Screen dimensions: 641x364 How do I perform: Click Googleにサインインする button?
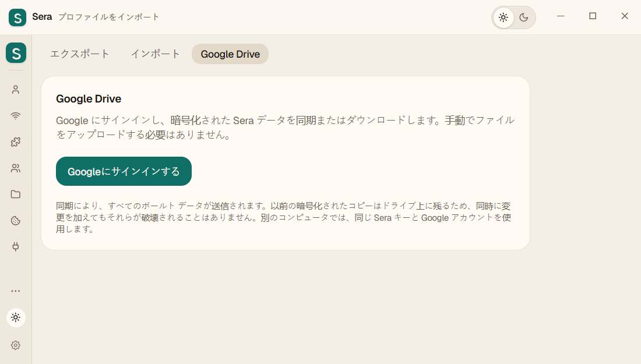coord(124,171)
